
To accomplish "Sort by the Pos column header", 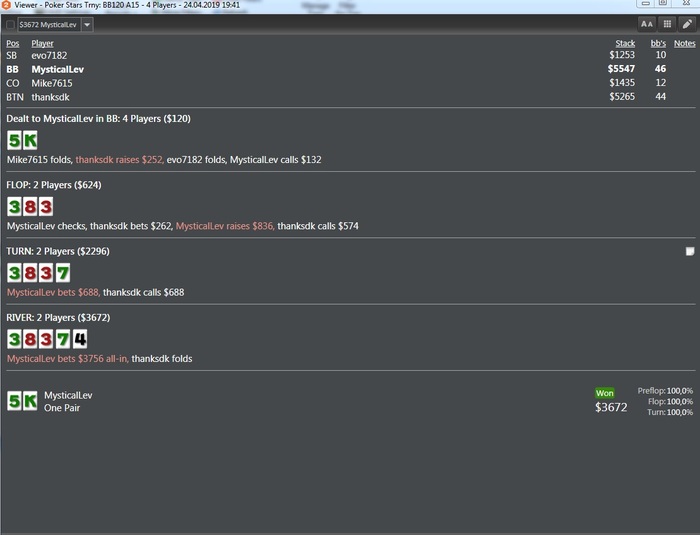I will (x=12, y=43).
